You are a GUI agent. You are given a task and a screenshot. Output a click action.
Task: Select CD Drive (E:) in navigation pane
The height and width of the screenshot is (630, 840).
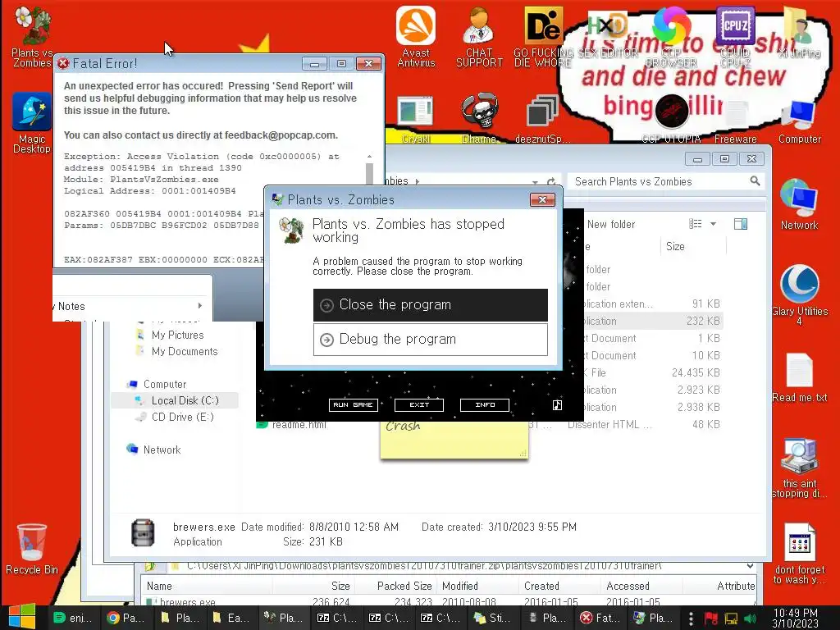pos(182,417)
